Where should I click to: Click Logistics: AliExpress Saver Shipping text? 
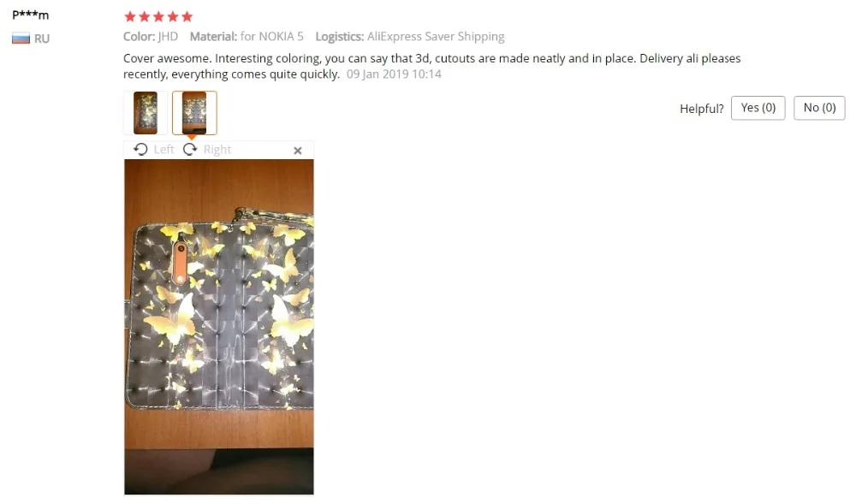[x=410, y=37]
